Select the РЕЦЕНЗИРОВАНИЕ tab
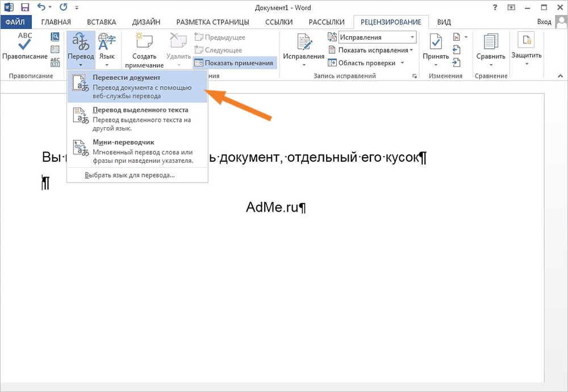 click(391, 22)
